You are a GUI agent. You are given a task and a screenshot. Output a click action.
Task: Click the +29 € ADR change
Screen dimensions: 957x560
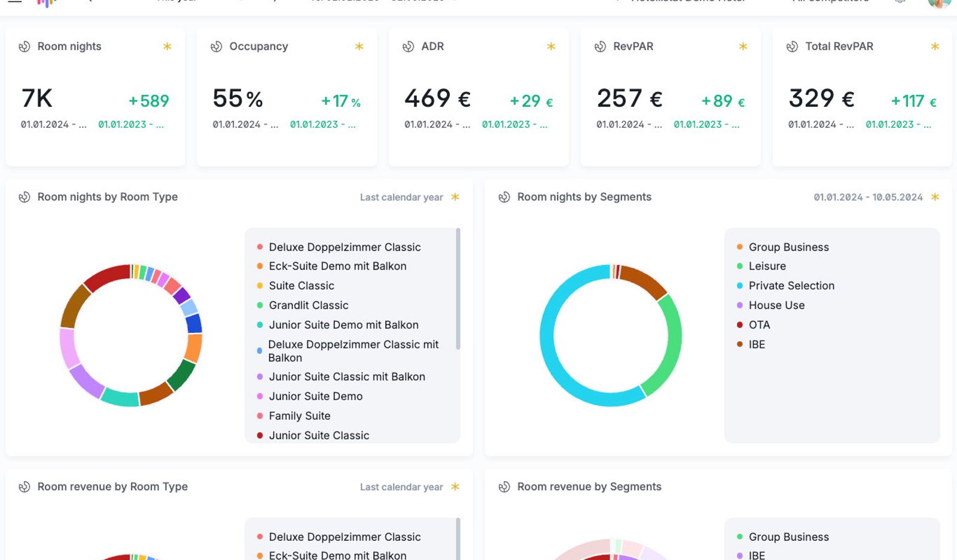click(x=531, y=101)
